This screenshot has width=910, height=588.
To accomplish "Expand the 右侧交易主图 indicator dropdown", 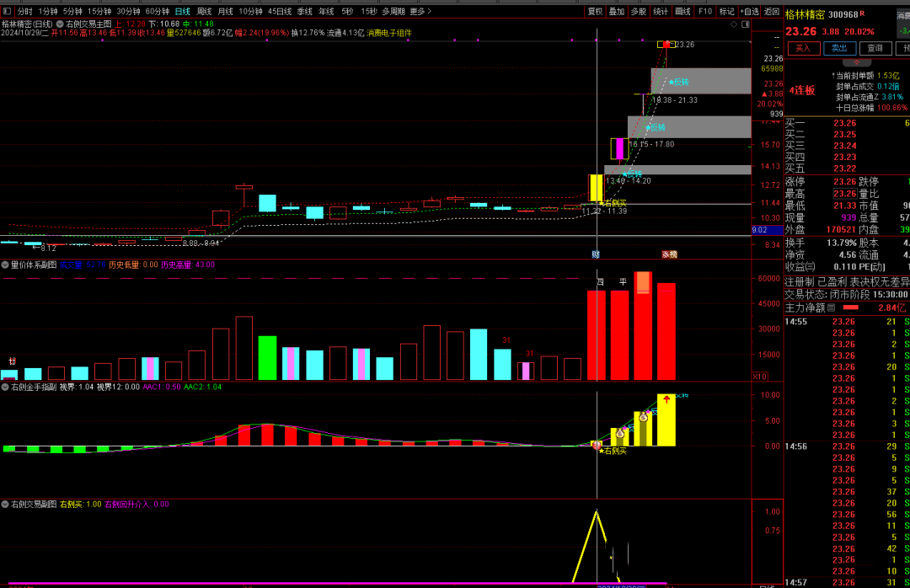I will (x=60, y=24).
